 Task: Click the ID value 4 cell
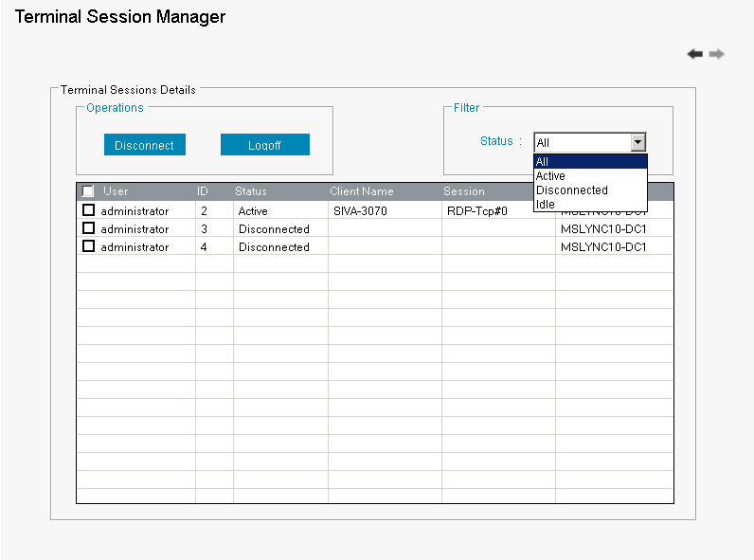(x=204, y=246)
